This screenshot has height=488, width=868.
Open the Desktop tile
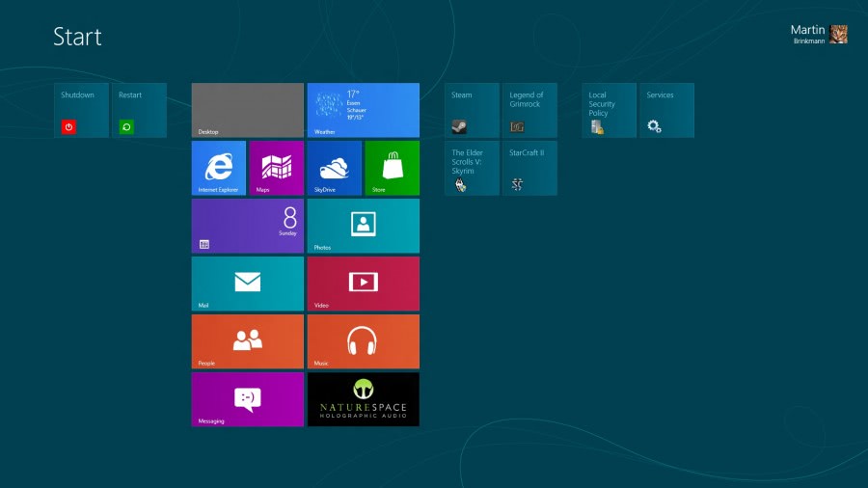point(248,110)
